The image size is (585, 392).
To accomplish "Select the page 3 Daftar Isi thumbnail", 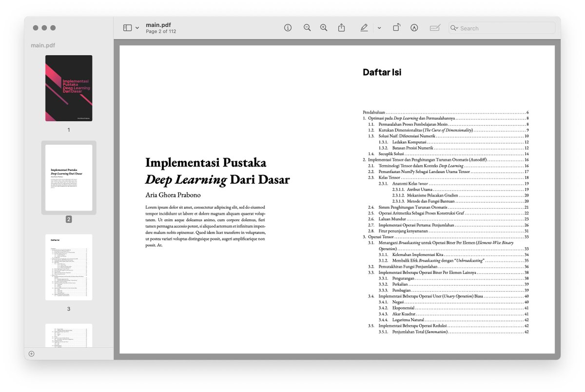I will point(69,267).
